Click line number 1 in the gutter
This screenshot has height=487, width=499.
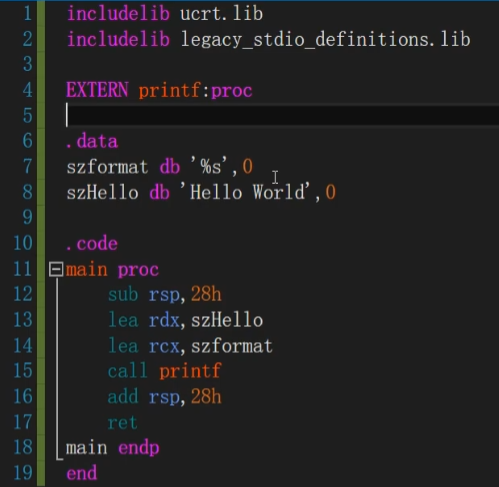pyautogui.click(x=27, y=14)
